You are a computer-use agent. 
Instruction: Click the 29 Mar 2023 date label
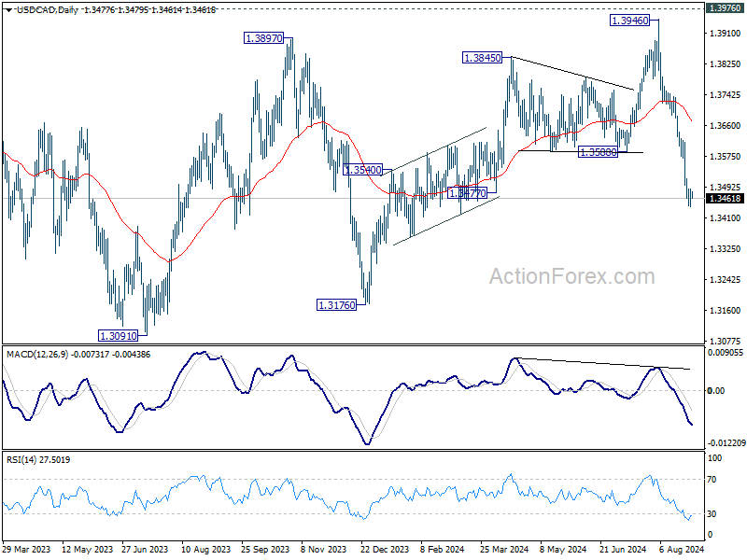[x=26, y=549]
